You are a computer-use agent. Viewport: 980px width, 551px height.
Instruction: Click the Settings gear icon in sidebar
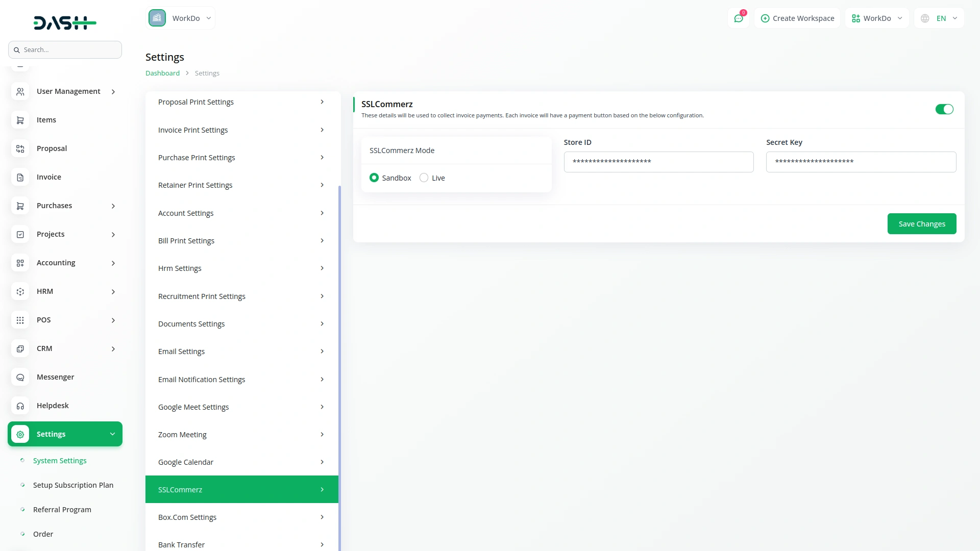pyautogui.click(x=20, y=434)
